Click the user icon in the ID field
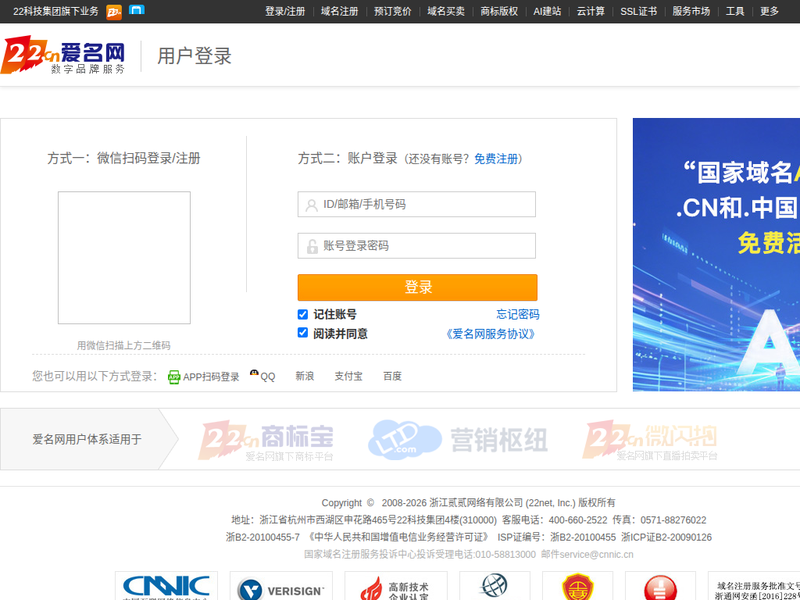The height and width of the screenshot is (600, 800). (x=311, y=205)
